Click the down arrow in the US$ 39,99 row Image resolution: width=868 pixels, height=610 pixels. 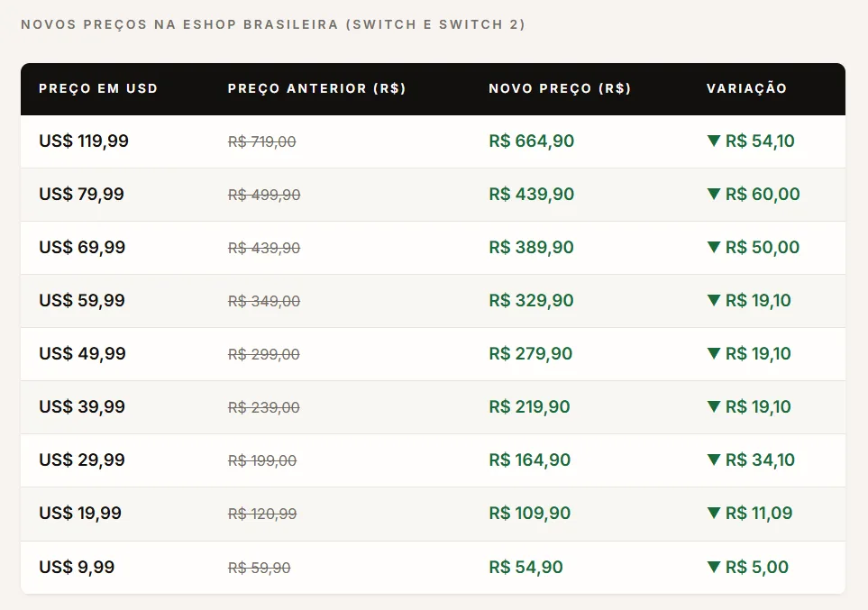[x=714, y=406]
